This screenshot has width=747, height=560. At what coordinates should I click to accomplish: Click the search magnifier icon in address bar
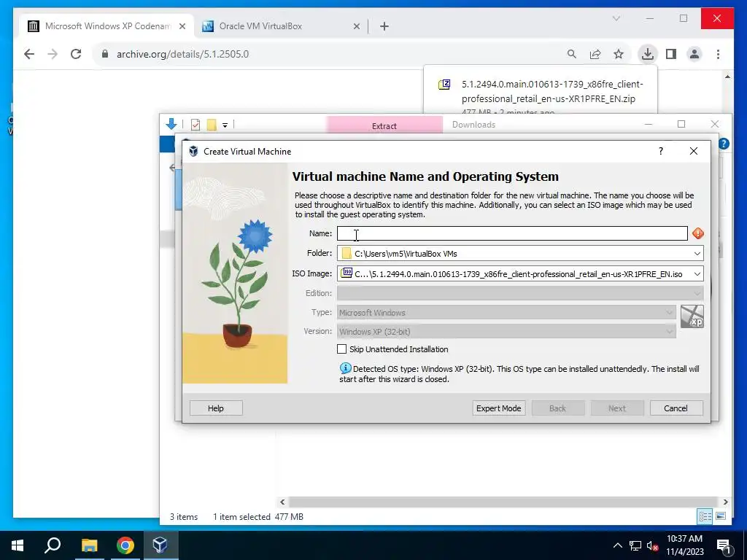pos(572,54)
